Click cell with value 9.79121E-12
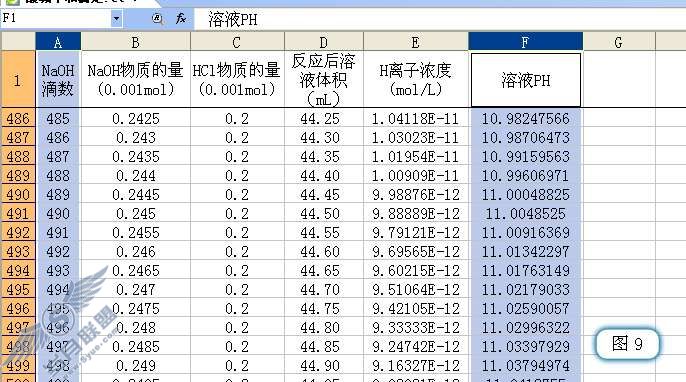This screenshot has height=382, width=686. [x=416, y=232]
